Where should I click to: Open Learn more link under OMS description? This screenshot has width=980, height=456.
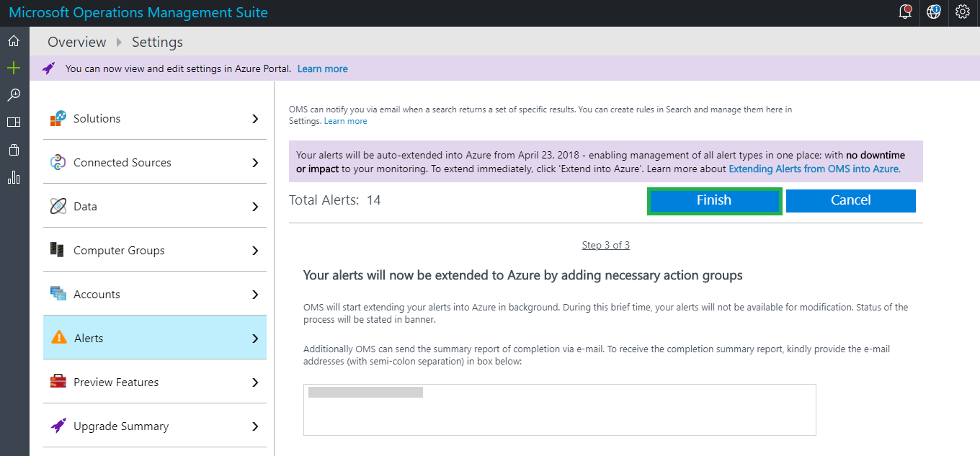click(x=345, y=121)
